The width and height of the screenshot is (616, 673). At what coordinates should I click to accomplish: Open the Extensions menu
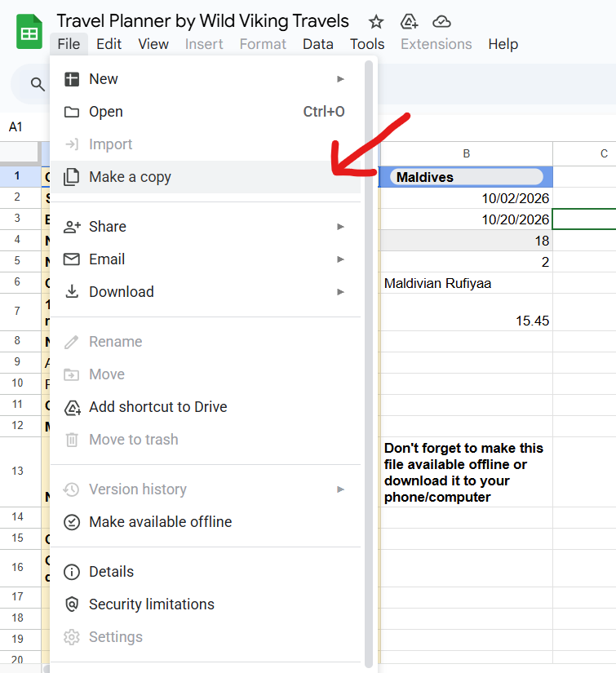[x=437, y=44]
